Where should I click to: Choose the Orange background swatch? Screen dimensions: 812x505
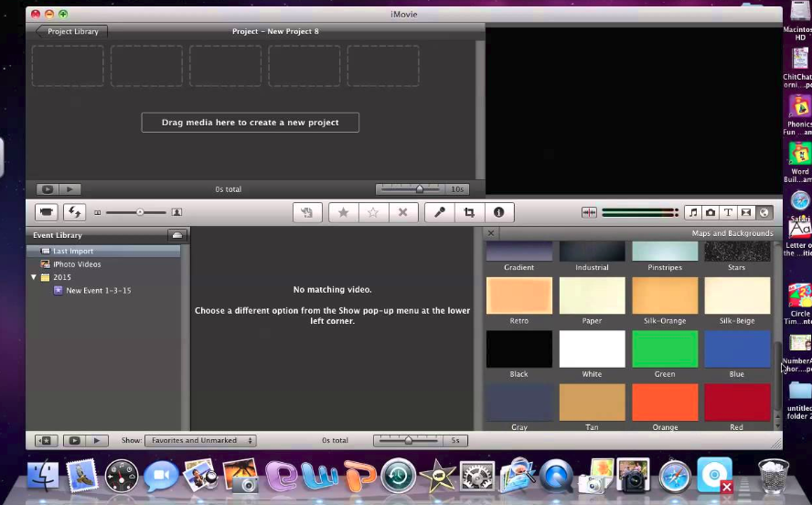click(x=665, y=403)
